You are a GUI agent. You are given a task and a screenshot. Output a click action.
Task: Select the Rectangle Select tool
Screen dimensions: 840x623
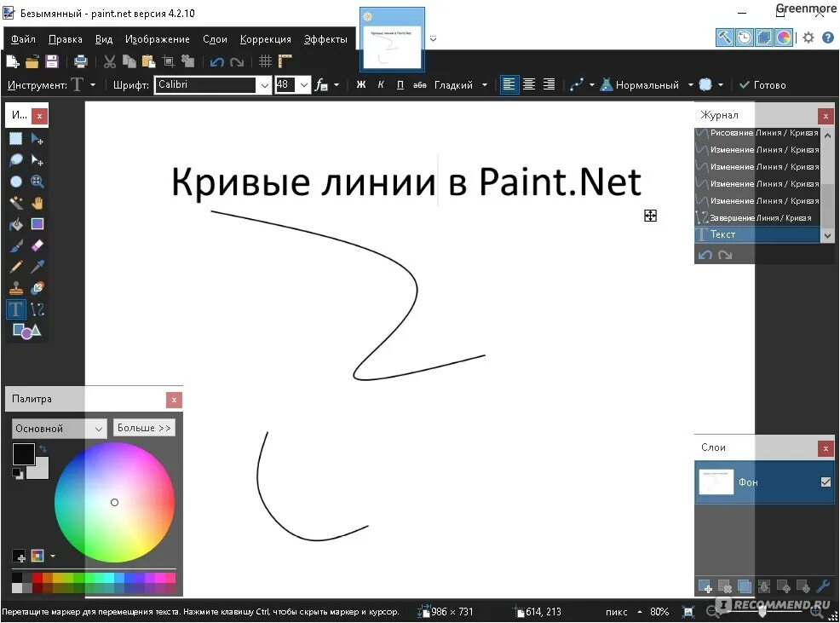[x=16, y=139]
